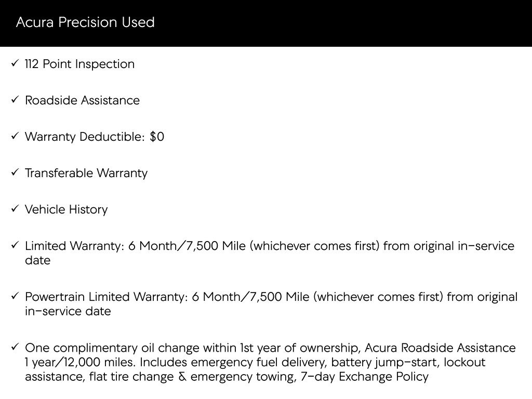Image resolution: width=532 pixels, height=399 pixels.
Task: Select the checkmark before Warranty Deductible
Action: click(x=15, y=137)
